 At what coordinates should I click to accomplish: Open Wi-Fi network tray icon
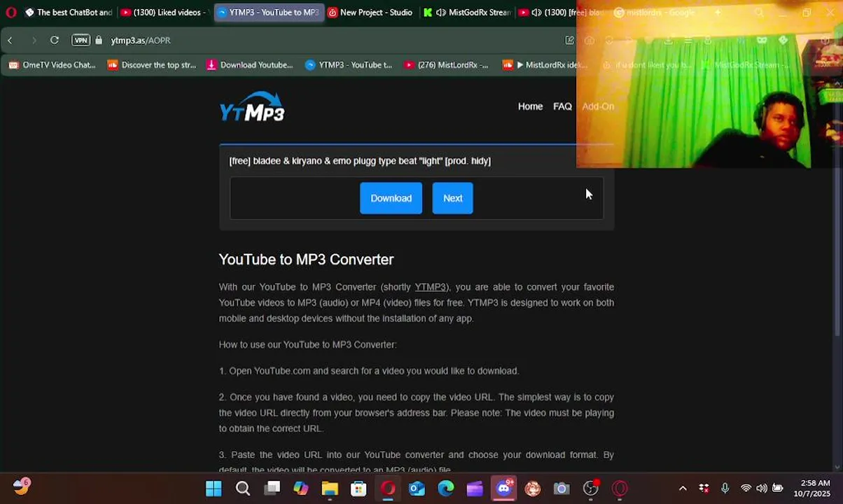pos(746,489)
